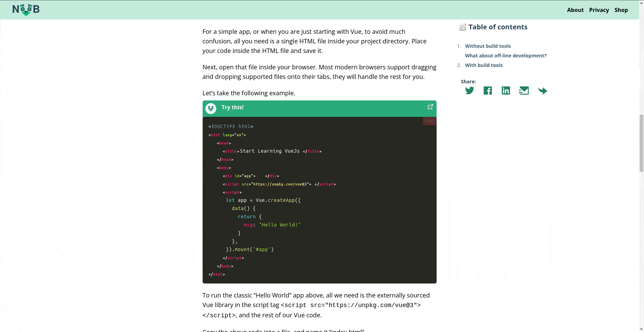Viewport: 644px width, 332px height.
Task: Share the article via email
Action: [524, 90]
